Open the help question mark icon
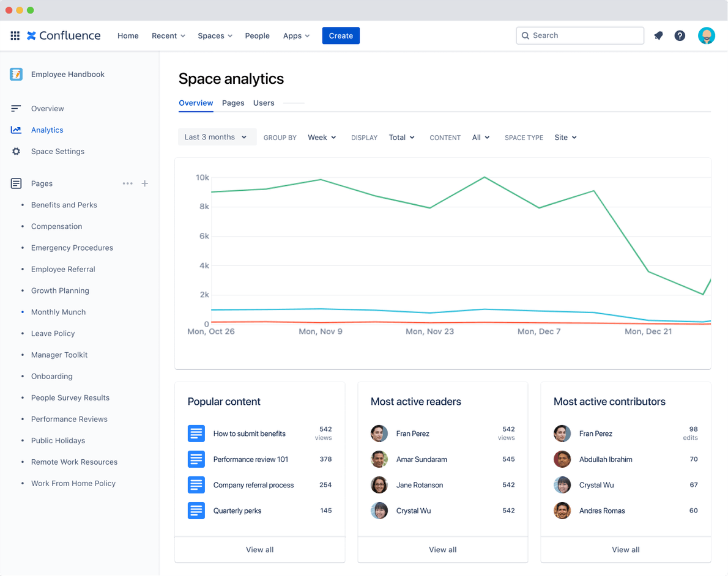The height and width of the screenshot is (576, 728). pos(680,35)
